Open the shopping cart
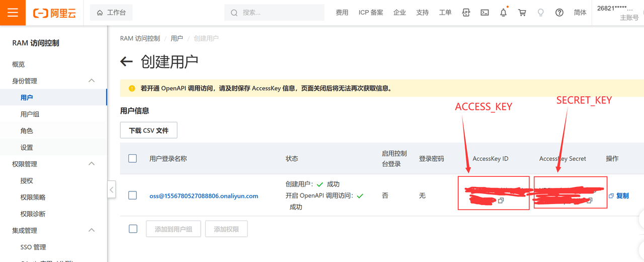This screenshot has width=644, height=262. (522, 13)
